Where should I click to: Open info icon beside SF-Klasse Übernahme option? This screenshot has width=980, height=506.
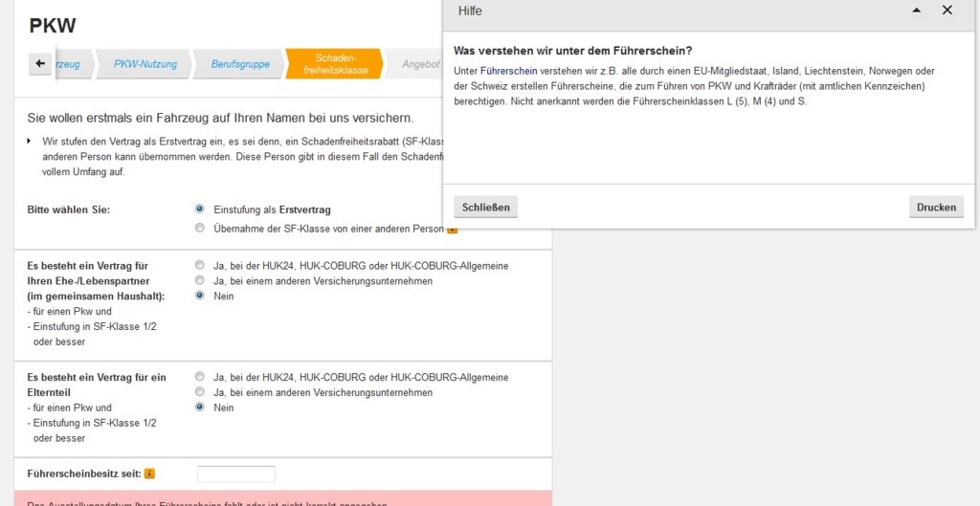(x=453, y=230)
